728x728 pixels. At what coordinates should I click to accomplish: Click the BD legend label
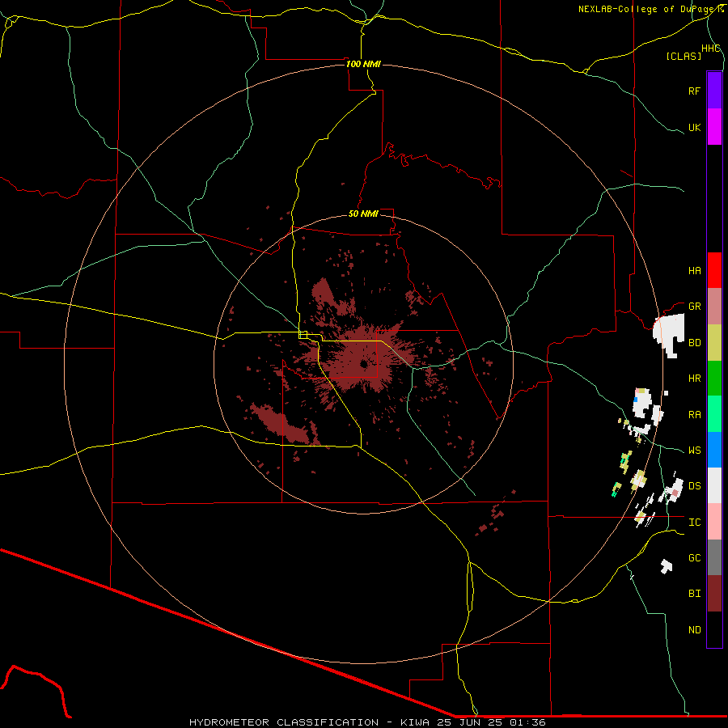click(x=694, y=343)
